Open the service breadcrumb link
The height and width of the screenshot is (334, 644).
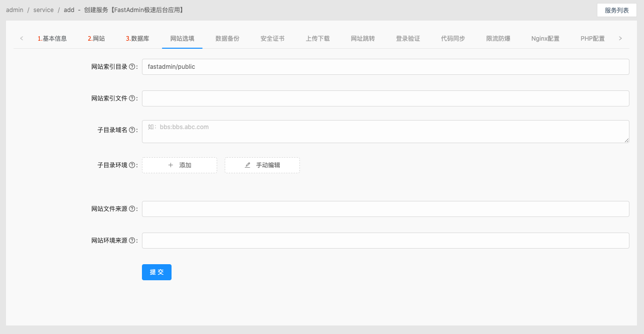(x=43, y=10)
